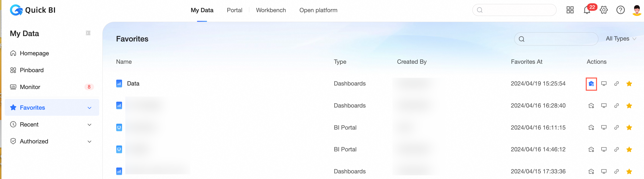Switch to the My Data tab
This screenshot has width=644, height=179.
202,10
